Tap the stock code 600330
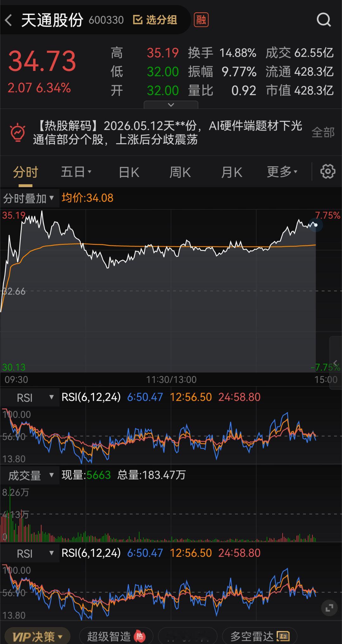Image resolution: width=342 pixels, height=644 pixels. click(x=106, y=20)
